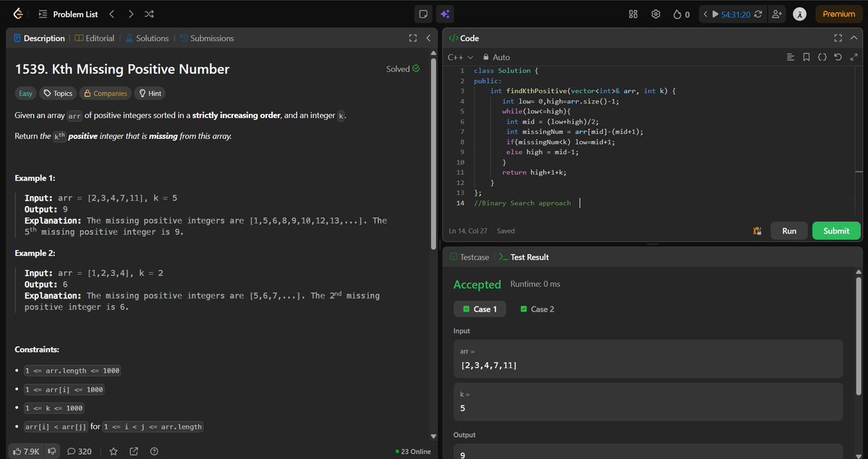
Task: Open the C++ language dropdown
Action: point(460,57)
